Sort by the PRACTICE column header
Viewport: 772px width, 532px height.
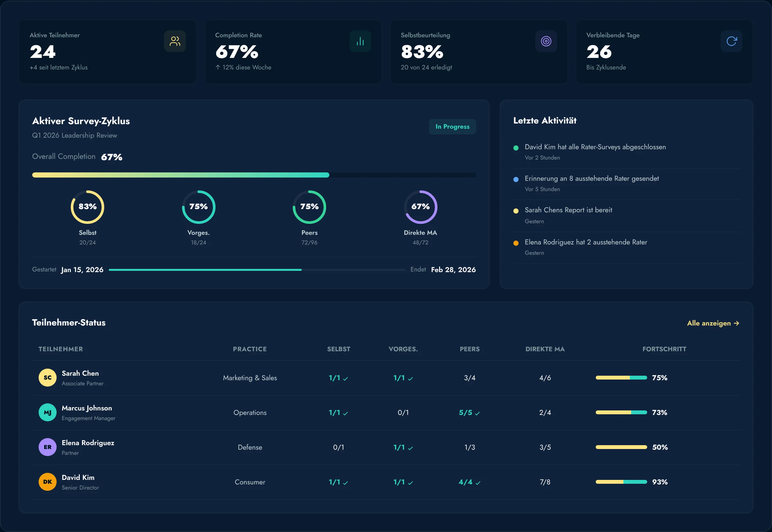(x=250, y=349)
